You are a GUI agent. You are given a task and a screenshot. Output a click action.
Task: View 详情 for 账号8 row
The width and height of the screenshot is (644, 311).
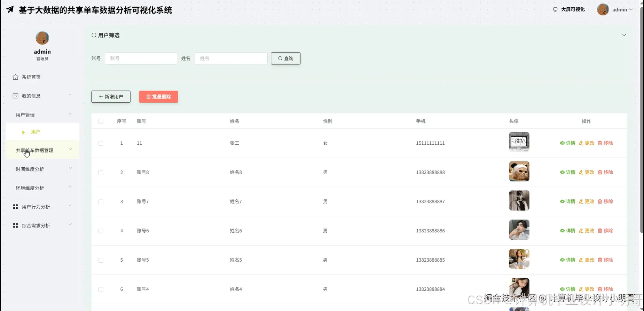click(x=567, y=172)
